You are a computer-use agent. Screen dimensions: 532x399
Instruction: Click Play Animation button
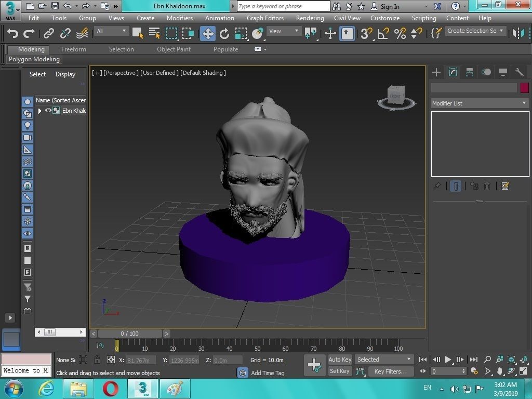(448, 360)
